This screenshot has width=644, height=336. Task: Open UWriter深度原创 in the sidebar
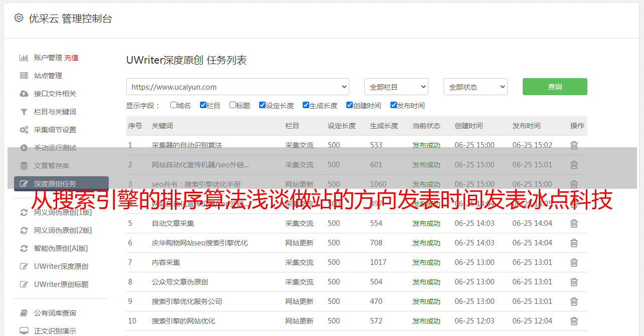[x=61, y=266]
